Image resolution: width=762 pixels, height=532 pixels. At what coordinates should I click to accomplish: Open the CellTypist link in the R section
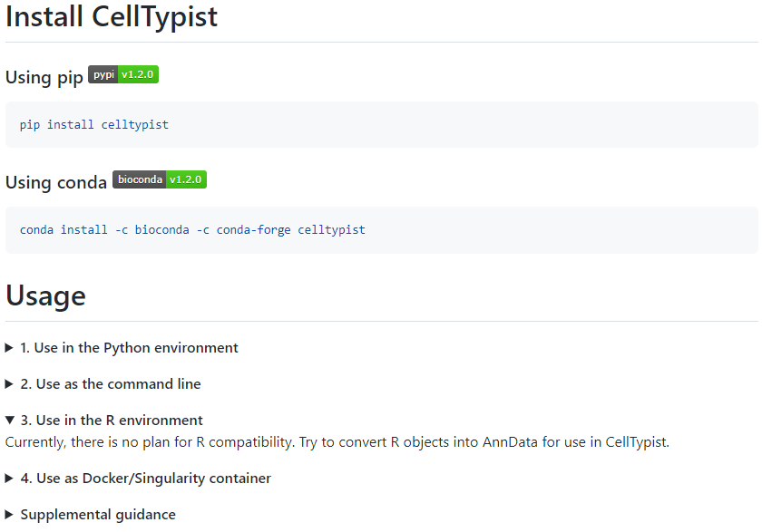635,441
